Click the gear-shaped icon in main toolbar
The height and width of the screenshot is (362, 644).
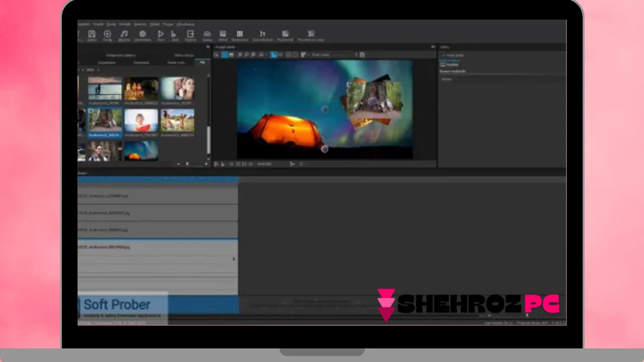click(x=142, y=34)
